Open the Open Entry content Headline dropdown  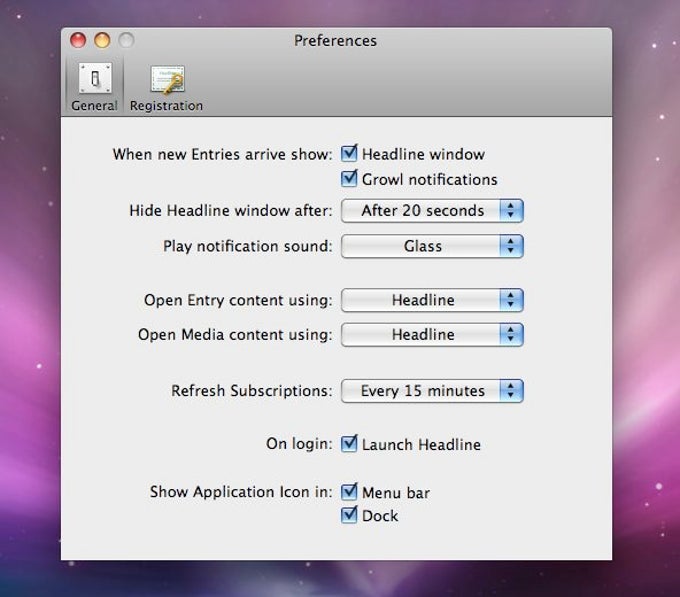(432, 300)
